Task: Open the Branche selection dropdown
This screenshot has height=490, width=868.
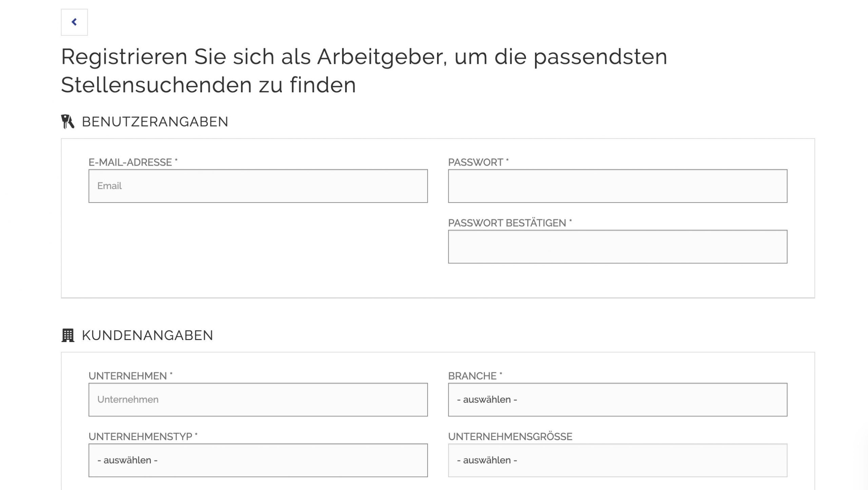Action: (617, 399)
